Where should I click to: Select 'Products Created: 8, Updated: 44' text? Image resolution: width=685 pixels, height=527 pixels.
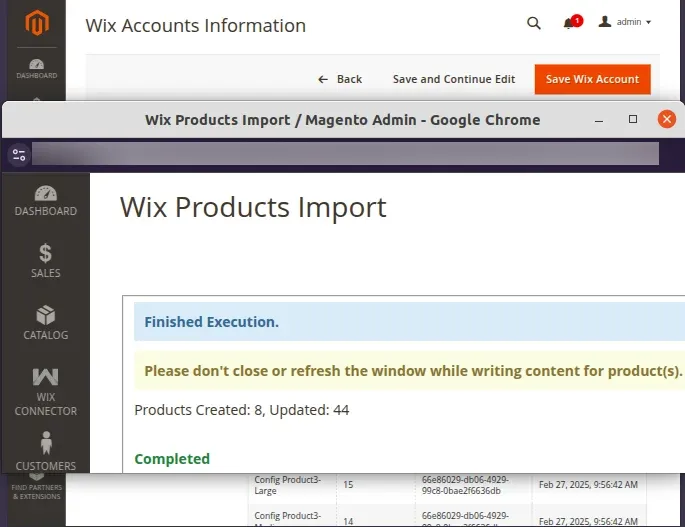click(x=242, y=410)
